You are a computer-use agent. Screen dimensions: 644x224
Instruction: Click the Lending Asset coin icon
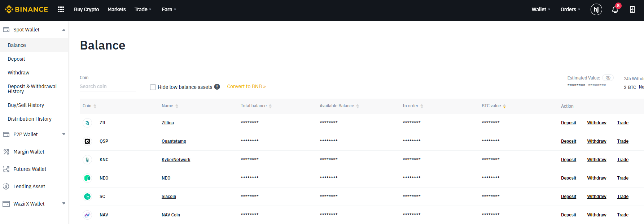click(x=6, y=186)
